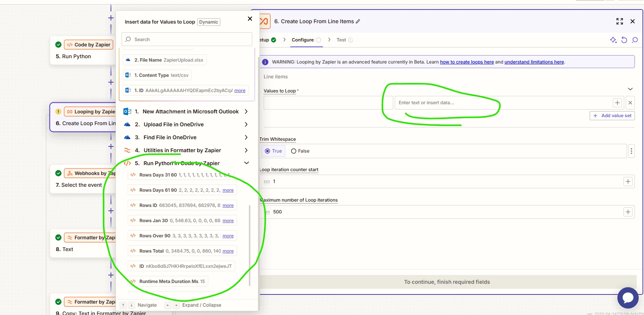The height and width of the screenshot is (315, 644).
Task: Show more values for Rows Days 61 90
Action: tap(228, 190)
